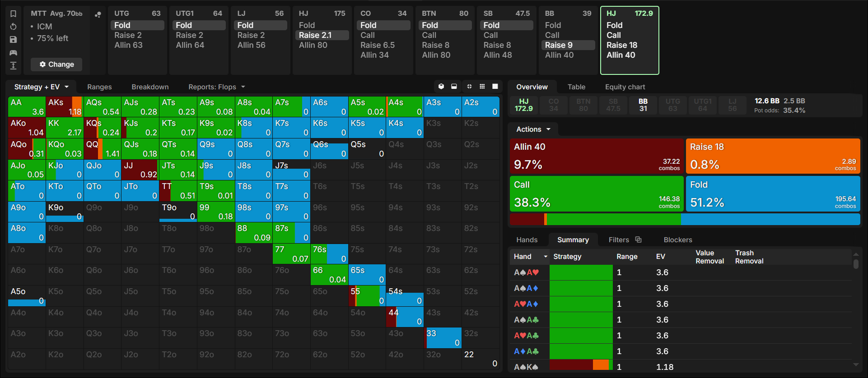The image size is (868, 378).
Task: Click the CO 34 position chip
Action: click(x=554, y=105)
